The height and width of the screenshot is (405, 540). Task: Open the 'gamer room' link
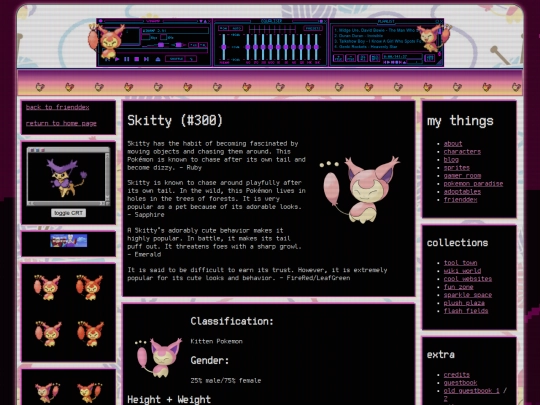(462, 176)
